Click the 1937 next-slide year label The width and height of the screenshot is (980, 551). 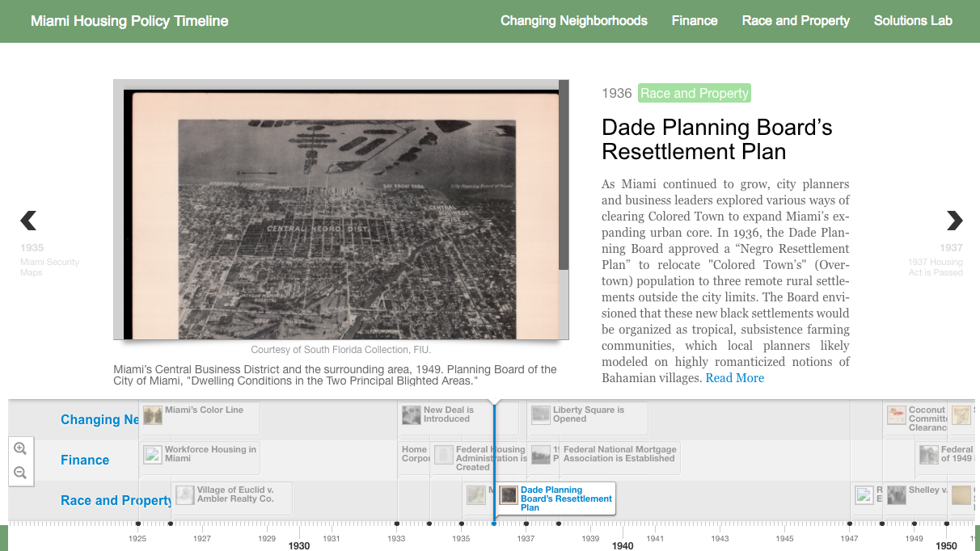tap(951, 248)
